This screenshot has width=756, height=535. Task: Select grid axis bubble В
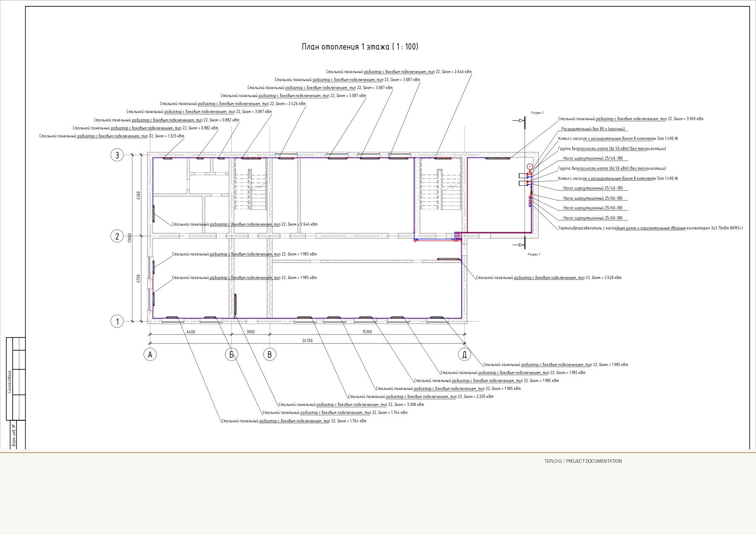[x=270, y=355]
